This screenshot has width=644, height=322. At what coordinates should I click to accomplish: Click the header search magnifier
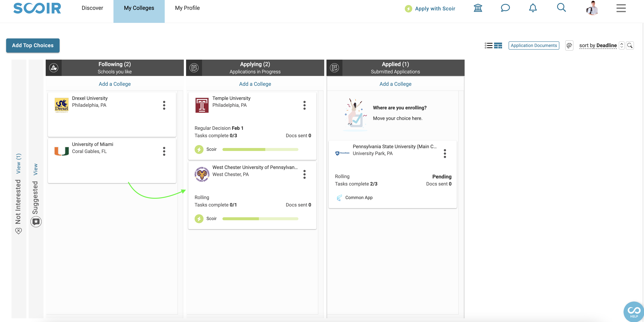pos(561,8)
